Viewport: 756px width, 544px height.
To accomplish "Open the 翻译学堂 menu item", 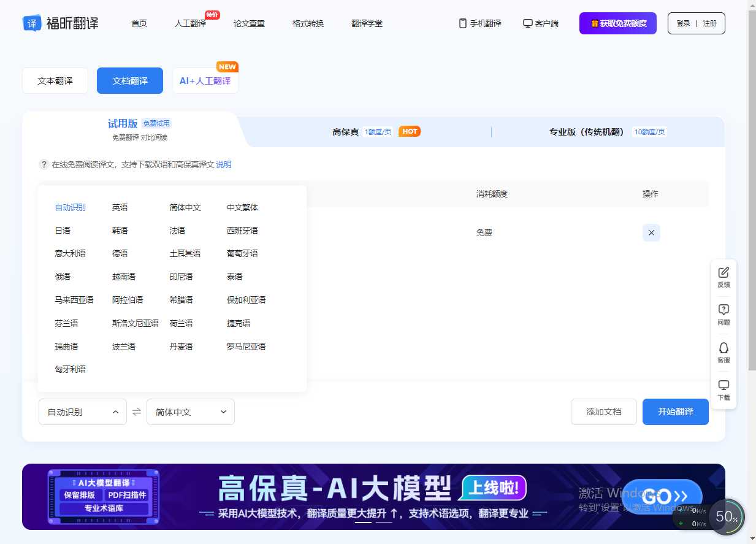I will point(367,23).
